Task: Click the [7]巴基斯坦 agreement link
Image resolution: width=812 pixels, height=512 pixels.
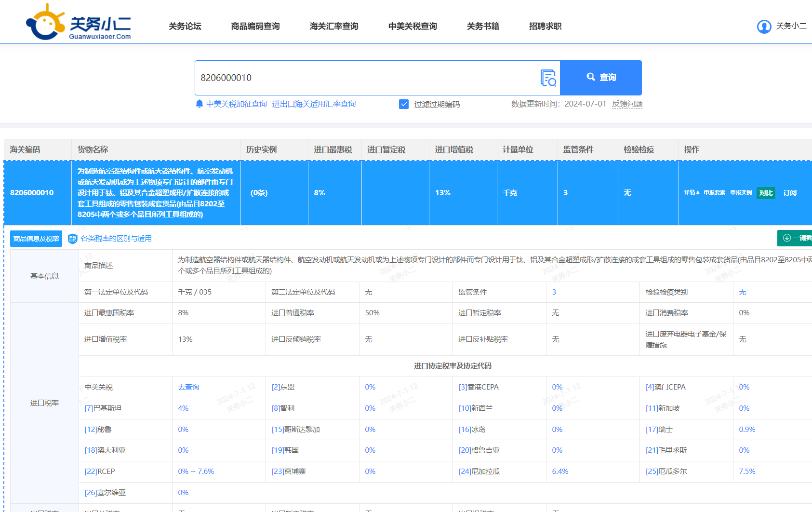Action: coord(103,408)
